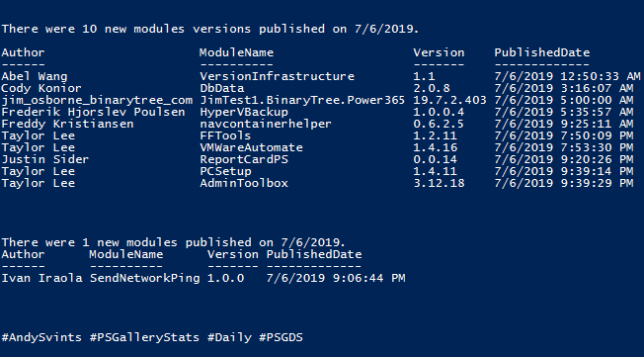Click the #PSGalleryStats hashtag
The height and width of the screenshot is (357, 644).
[144, 337]
